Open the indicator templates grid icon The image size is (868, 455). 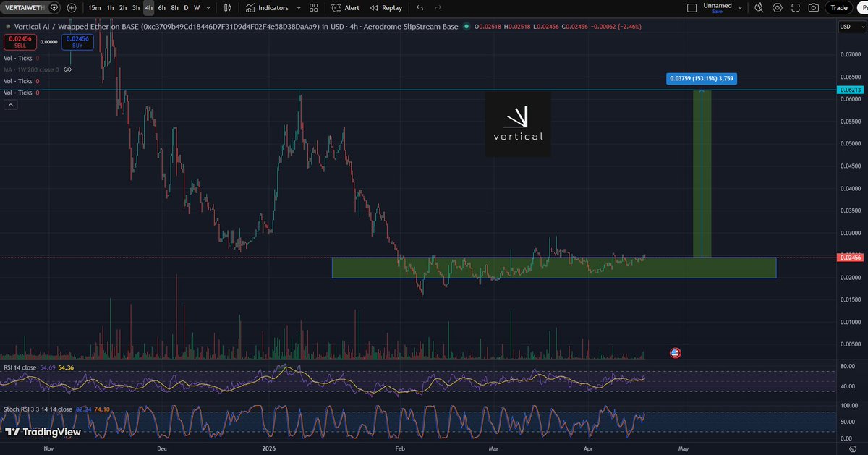(x=313, y=8)
